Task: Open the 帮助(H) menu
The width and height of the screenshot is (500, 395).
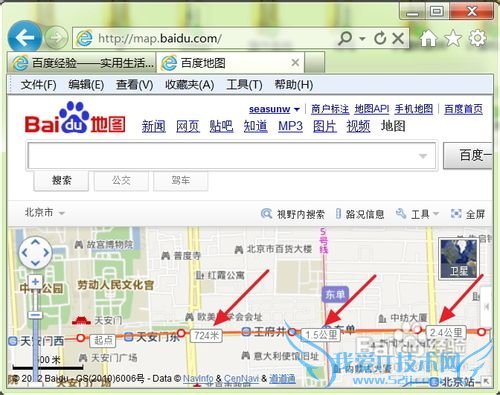Action: [x=293, y=85]
